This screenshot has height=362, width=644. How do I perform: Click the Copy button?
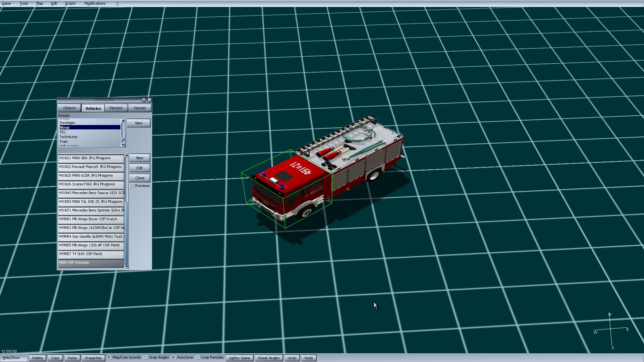[x=55, y=358]
